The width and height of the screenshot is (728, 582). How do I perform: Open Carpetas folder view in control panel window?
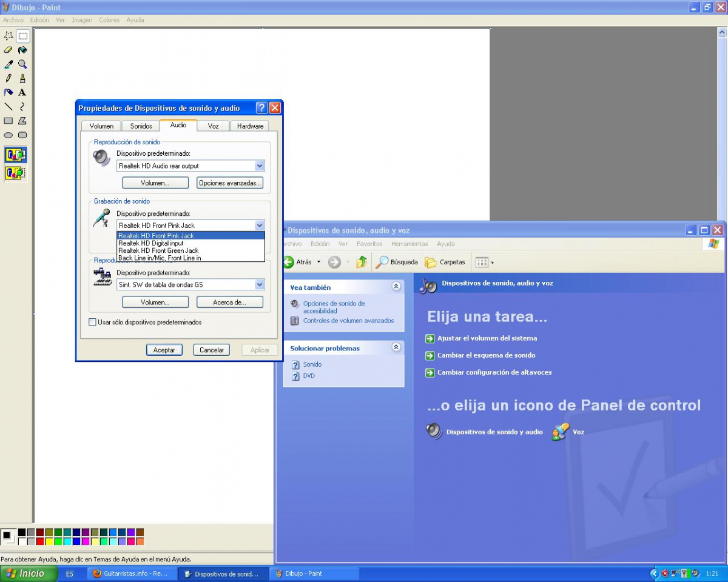tap(445, 262)
